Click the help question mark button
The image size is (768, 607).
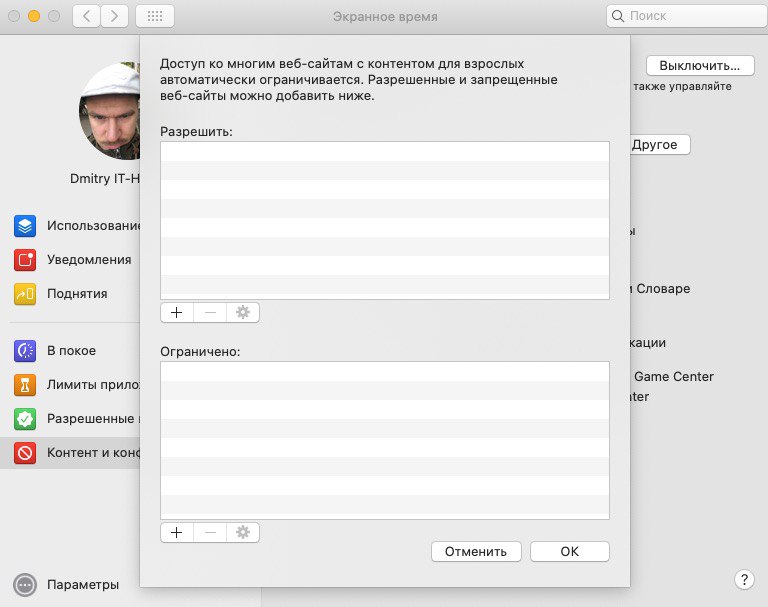(744, 580)
